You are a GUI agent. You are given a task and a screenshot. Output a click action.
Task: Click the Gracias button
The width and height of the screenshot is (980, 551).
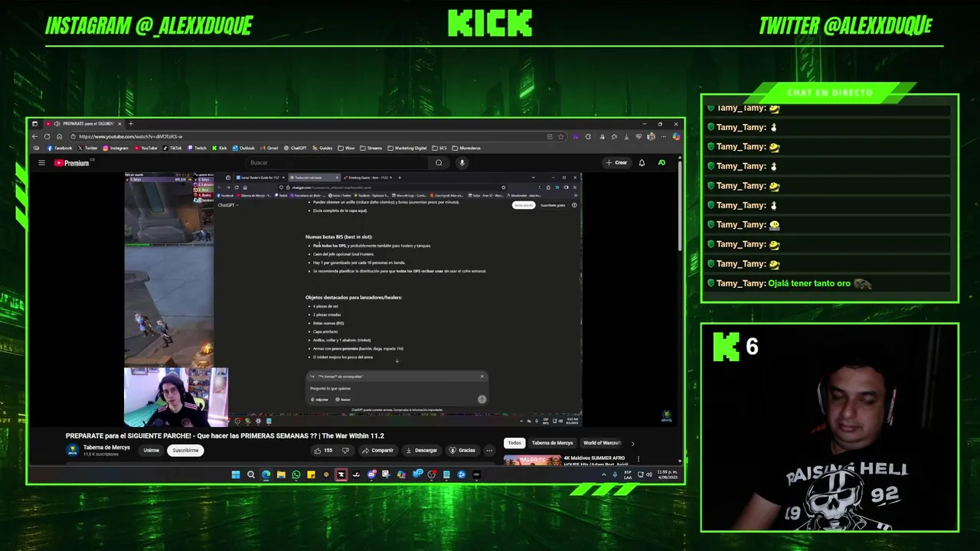click(x=462, y=450)
